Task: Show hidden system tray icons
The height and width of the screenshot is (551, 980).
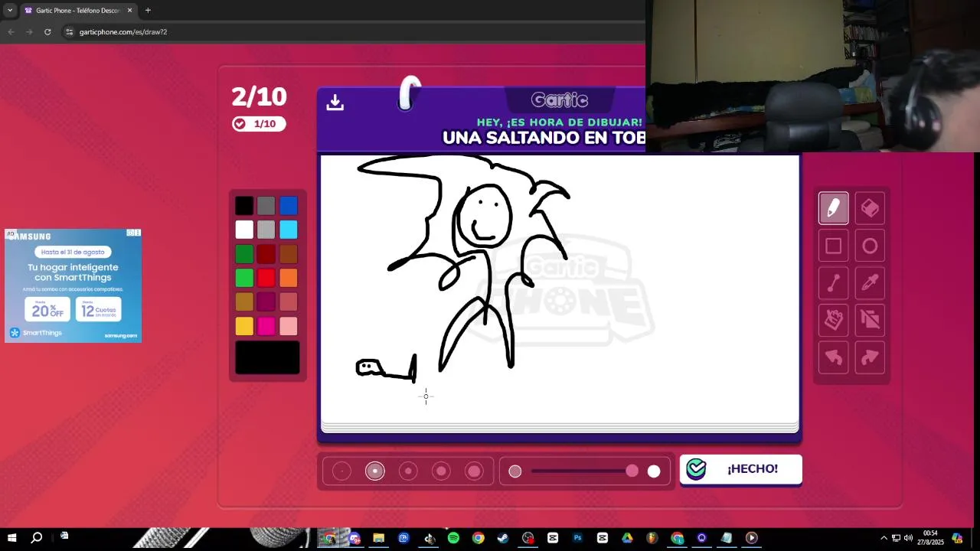Action: pyautogui.click(x=884, y=538)
